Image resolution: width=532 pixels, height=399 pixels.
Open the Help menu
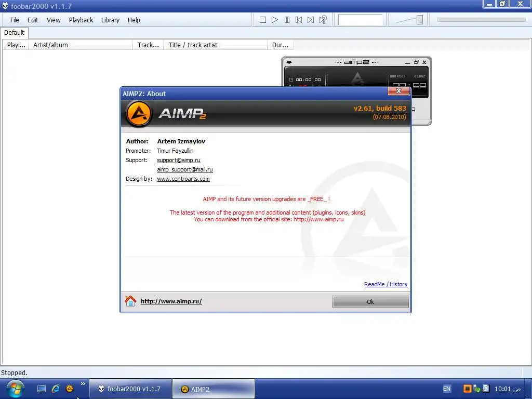click(x=134, y=20)
